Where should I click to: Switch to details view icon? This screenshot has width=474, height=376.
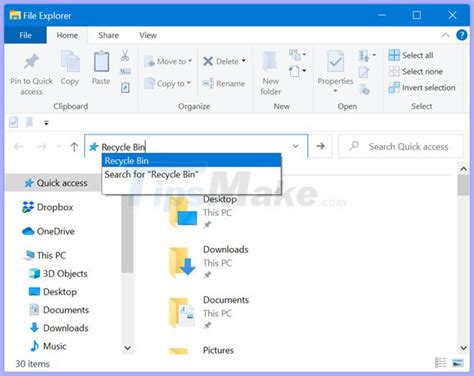coord(441,362)
